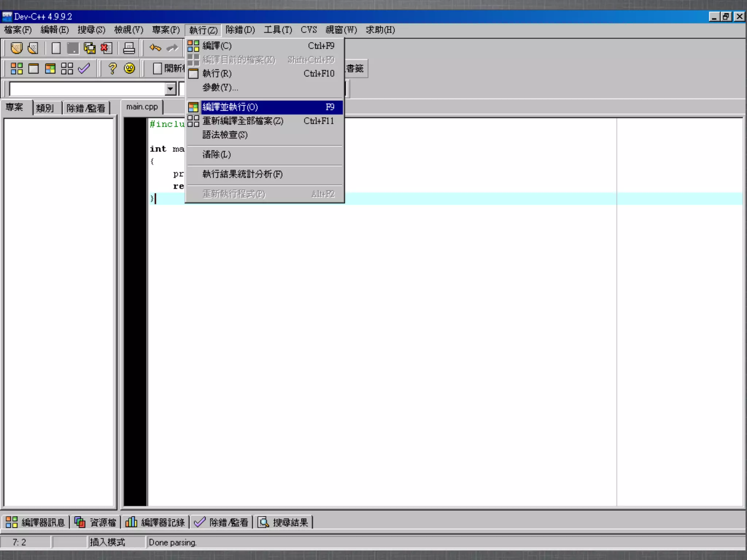Open the 除錯(D) menu
747x560 pixels.
point(240,30)
